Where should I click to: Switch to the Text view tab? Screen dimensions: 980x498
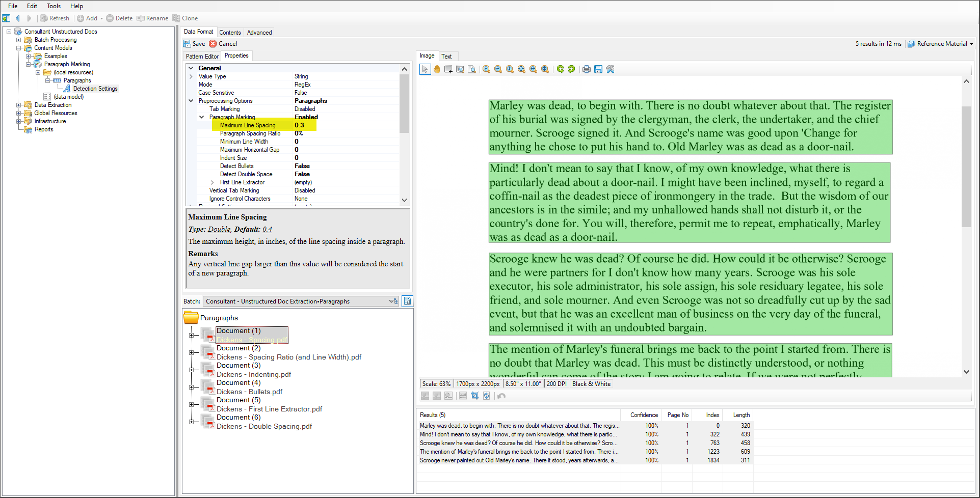[x=446, y=57]
